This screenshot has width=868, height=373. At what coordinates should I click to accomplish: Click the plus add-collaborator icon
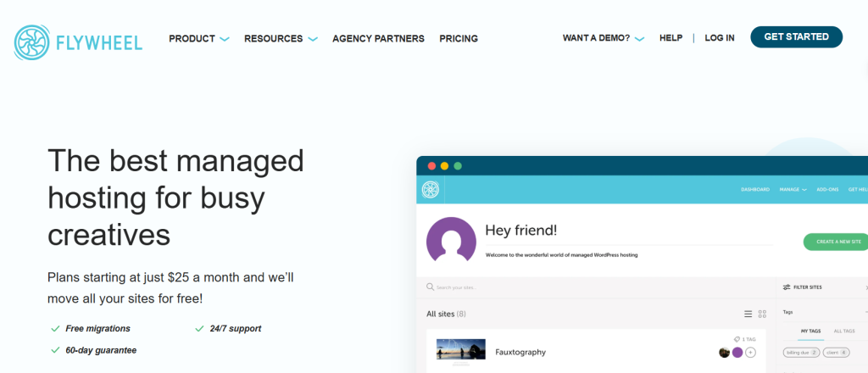751,353
